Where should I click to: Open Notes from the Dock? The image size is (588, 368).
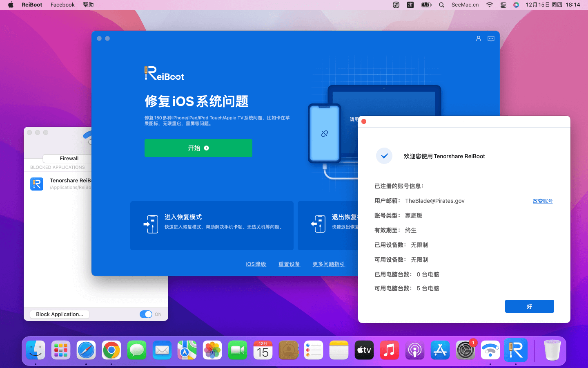pos(339,350)
